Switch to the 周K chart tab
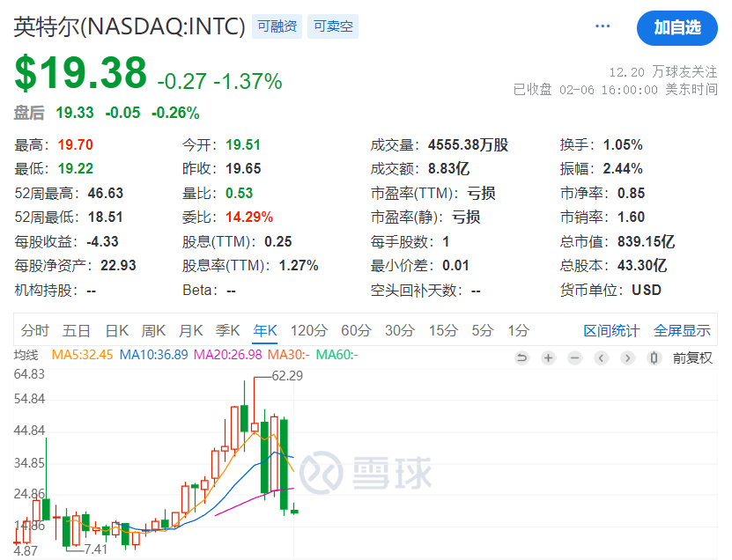732x560 pixels. [153, 331]
